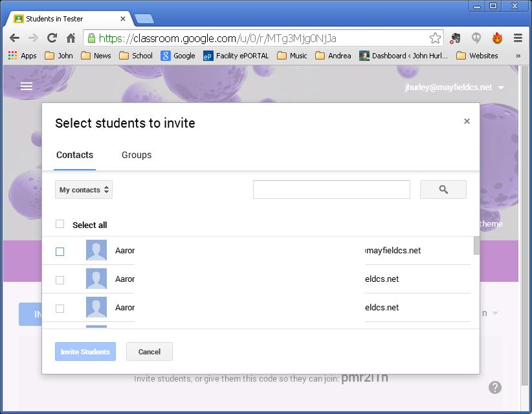Reload the page with refresh icon
Viewport: 532px width, 414px height.
tap(52, 38)
